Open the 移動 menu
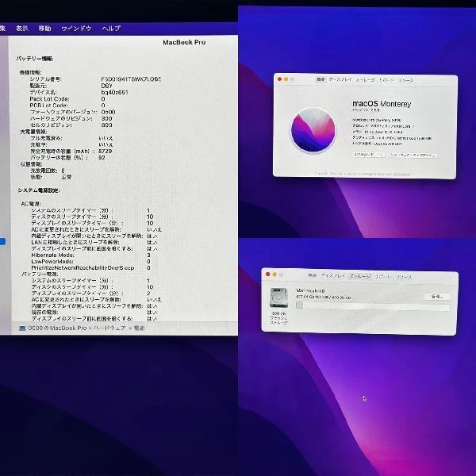Image resolution: width=476 pixels, height=476 pixels. coord(45,28)
